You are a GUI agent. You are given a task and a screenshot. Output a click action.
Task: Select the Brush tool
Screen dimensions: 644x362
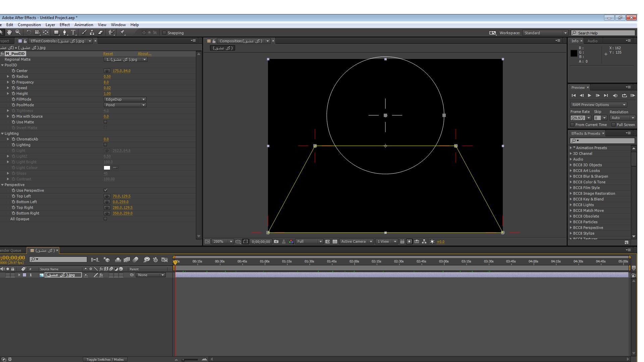click(84, 33)
